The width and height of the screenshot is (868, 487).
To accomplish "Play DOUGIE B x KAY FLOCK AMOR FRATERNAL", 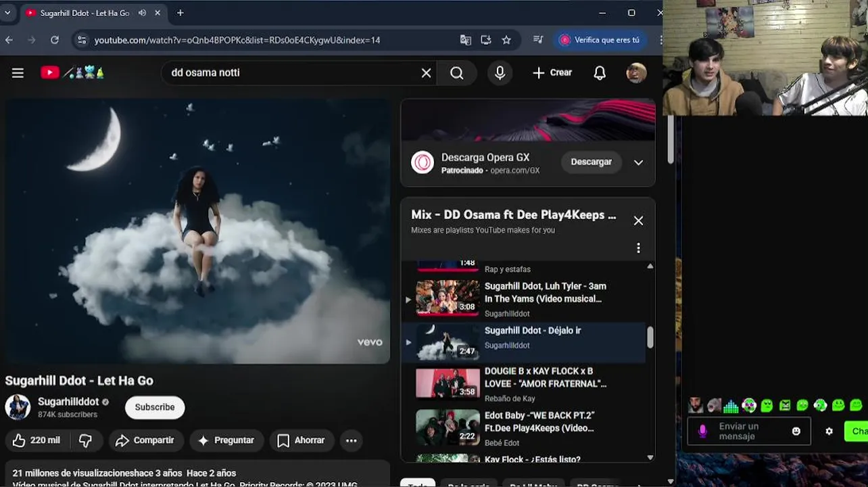I will 524,385.
